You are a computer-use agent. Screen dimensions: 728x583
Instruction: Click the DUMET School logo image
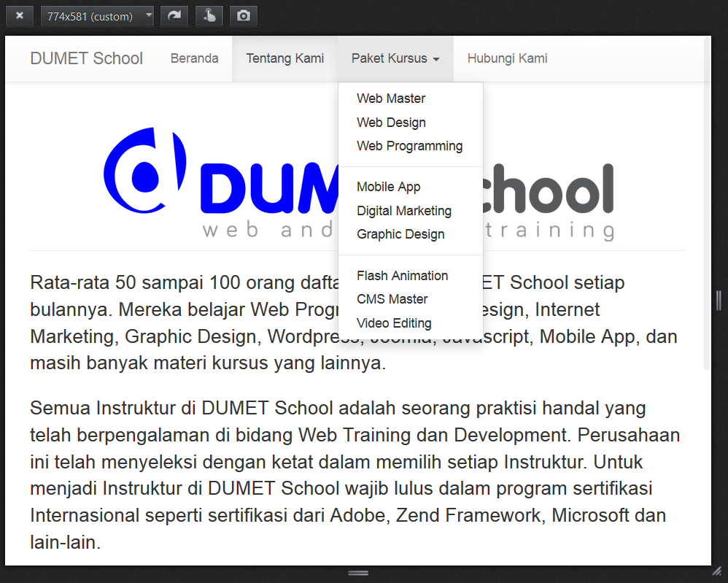click(358, 183)
